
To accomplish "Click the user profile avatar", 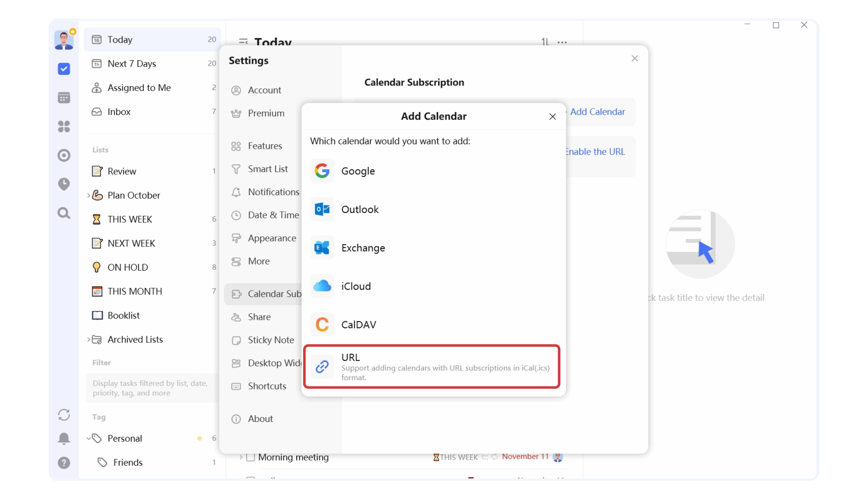I will point(64,40).
